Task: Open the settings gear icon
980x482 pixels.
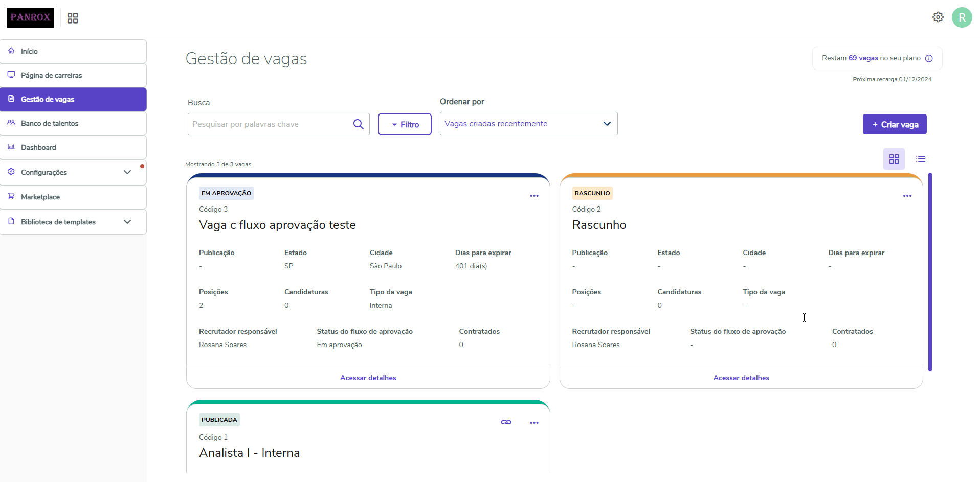Action: [x=938, y=17]
